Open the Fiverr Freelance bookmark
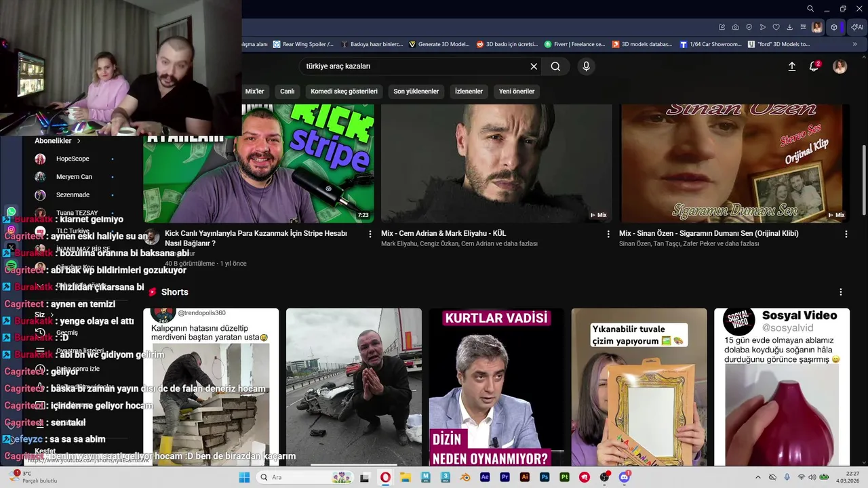 click(574, 44)
